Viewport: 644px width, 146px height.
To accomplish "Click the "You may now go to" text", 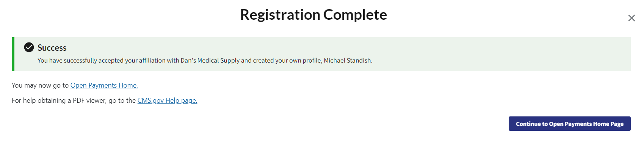I will pyautogui.click(x=40, y=85).
